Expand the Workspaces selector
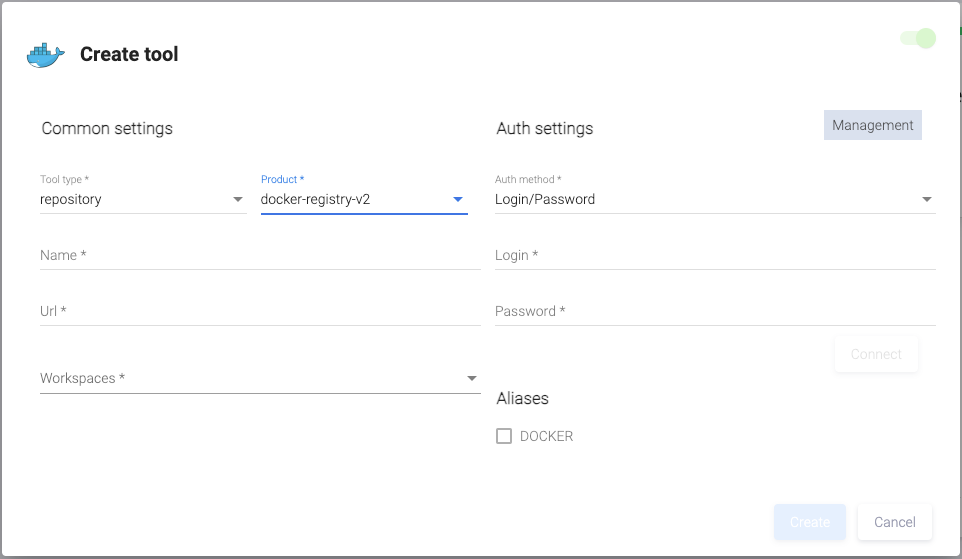Screen dimensions: 962x559 tap(259, 378)
